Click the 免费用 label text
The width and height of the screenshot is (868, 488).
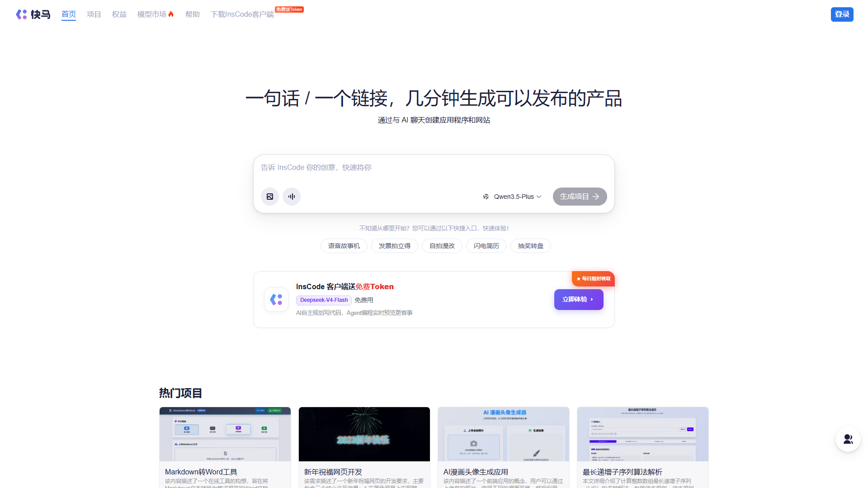364,300
